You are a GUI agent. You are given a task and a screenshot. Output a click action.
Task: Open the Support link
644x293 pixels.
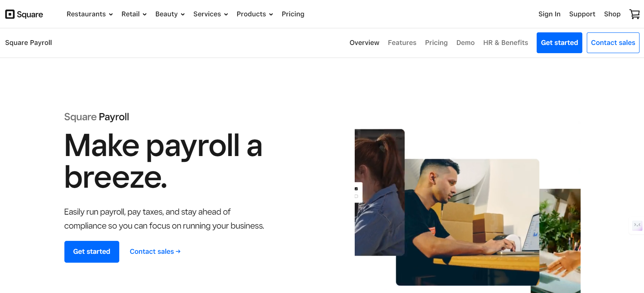[x=582, y=14]
